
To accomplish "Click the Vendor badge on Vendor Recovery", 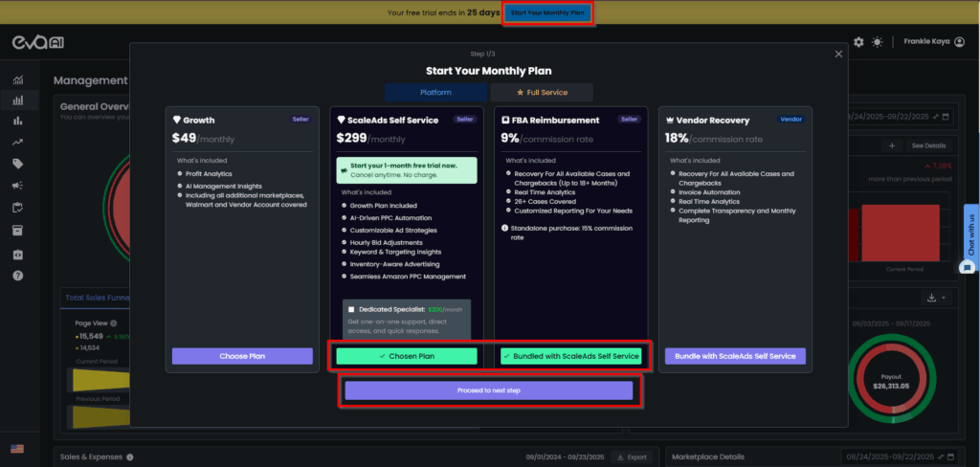I will [x=792, y=120].
